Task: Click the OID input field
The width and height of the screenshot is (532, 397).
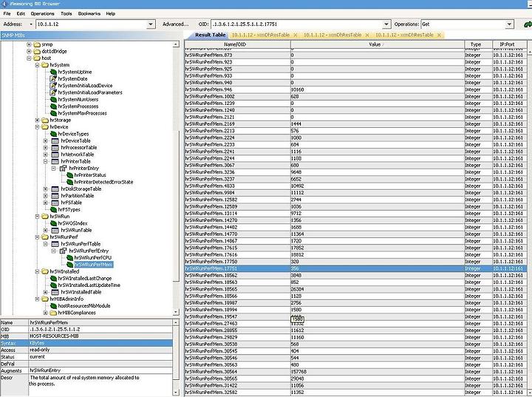Action: (x=296, y=24)
